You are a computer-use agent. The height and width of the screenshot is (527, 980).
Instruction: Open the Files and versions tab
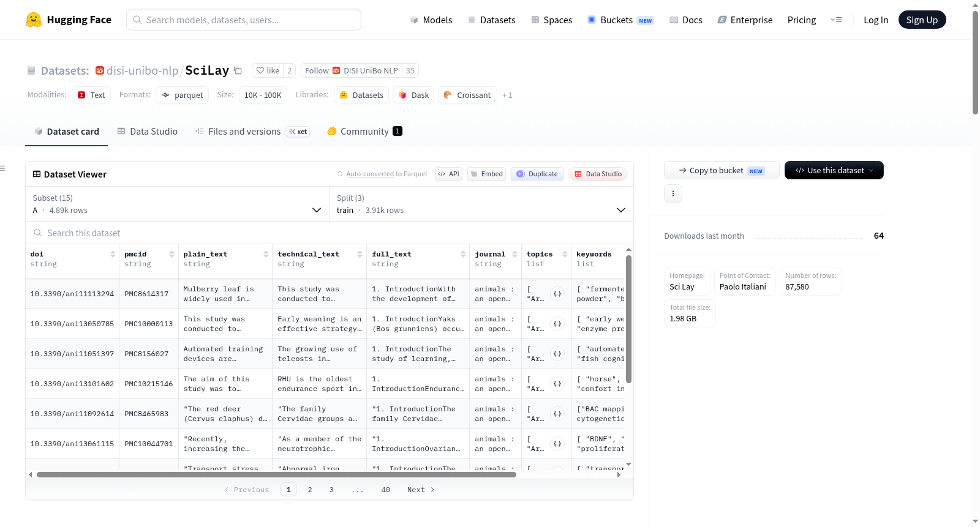click(x=252, y=132)
